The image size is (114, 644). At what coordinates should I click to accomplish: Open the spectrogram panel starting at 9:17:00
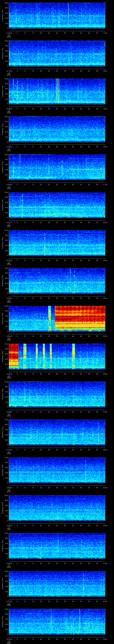(57, 53)
